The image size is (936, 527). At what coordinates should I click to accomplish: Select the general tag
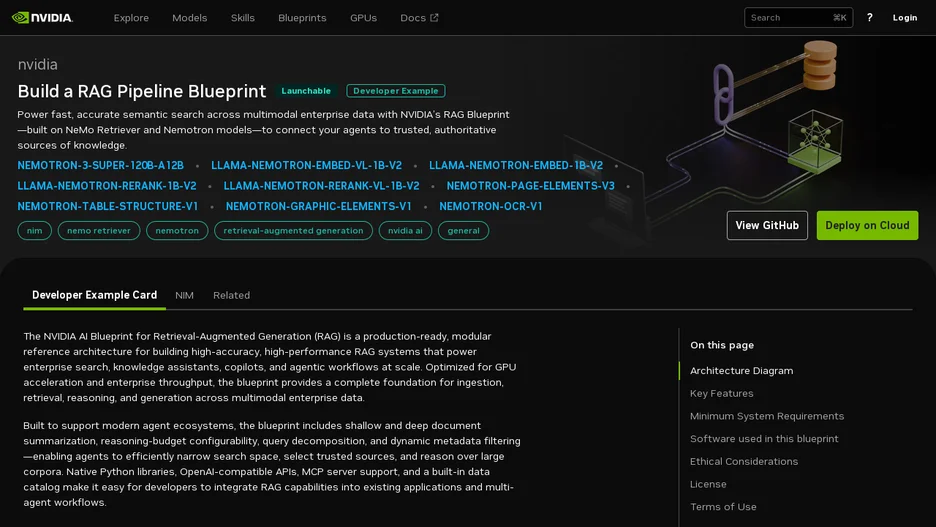[x=463, y=230]
